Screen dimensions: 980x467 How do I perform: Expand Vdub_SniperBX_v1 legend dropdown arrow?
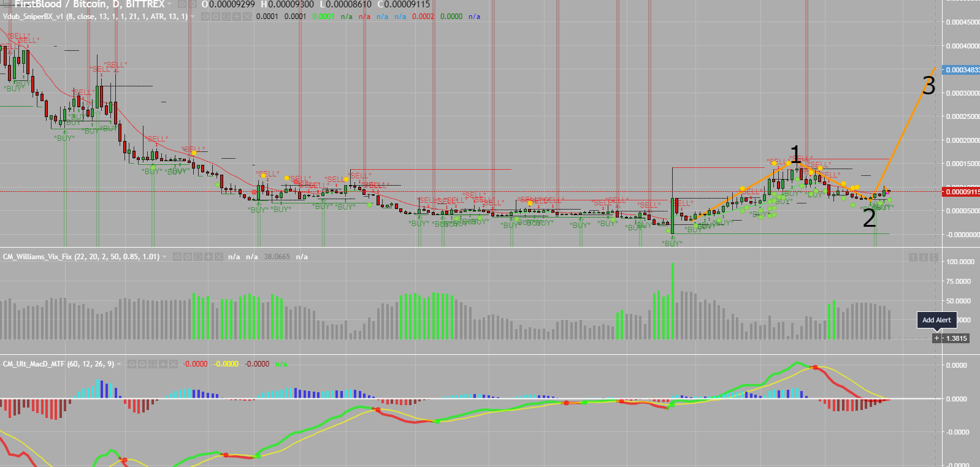(x=193, y=17)
